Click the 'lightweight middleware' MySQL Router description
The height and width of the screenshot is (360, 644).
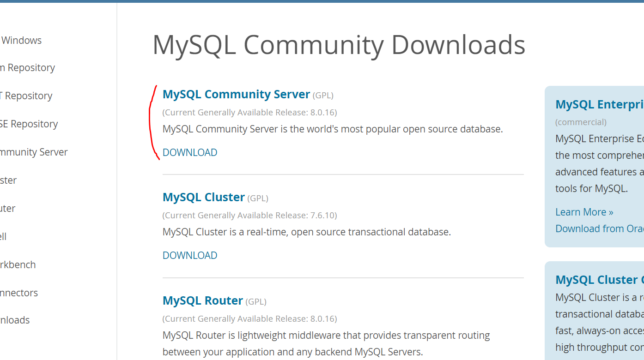(326, 343)
